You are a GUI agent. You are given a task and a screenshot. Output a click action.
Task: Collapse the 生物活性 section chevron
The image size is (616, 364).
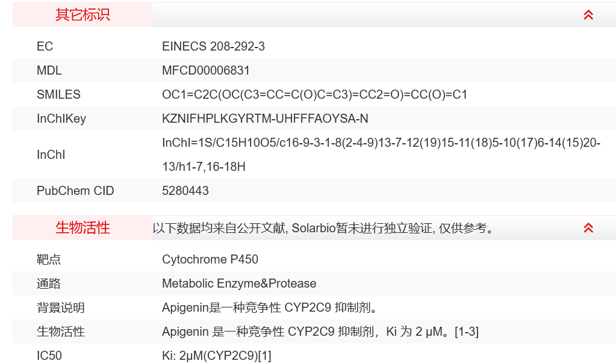(x=588, y=228)
